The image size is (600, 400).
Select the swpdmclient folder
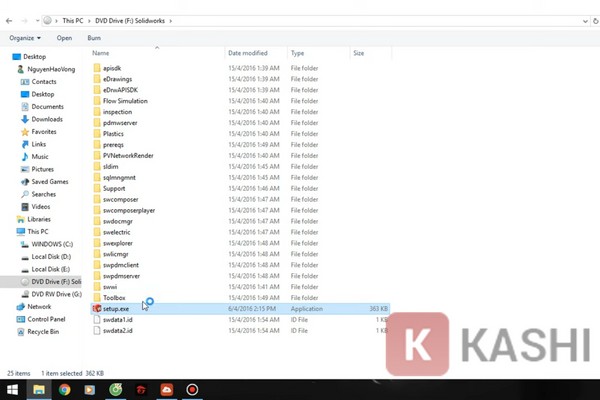121,265
